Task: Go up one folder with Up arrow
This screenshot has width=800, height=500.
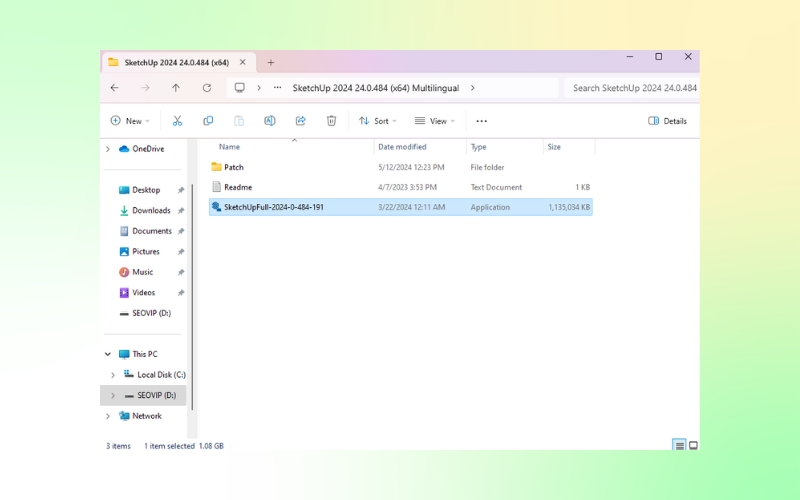Action: [x=176, y=88]
